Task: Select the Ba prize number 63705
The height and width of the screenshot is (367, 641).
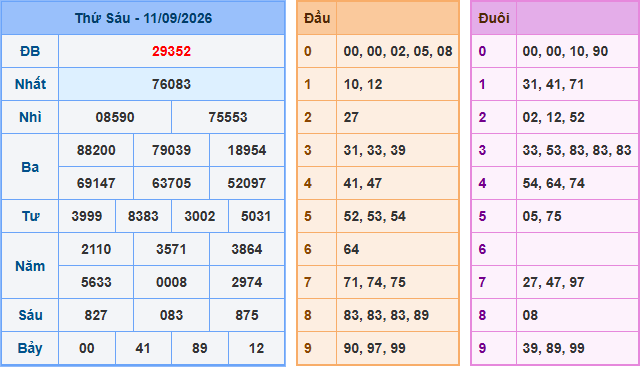Action: pos(171,183)
